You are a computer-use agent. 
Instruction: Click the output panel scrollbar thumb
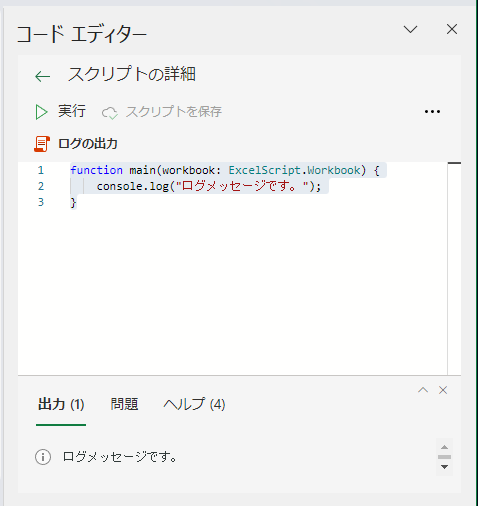[444, 457]
